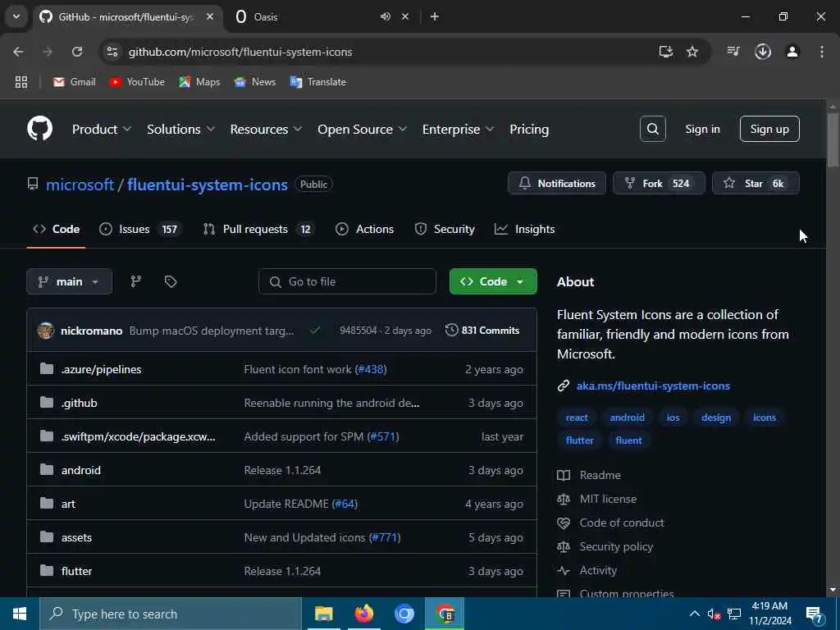
Task: Open the main branch dropdown
Action: 69,281
